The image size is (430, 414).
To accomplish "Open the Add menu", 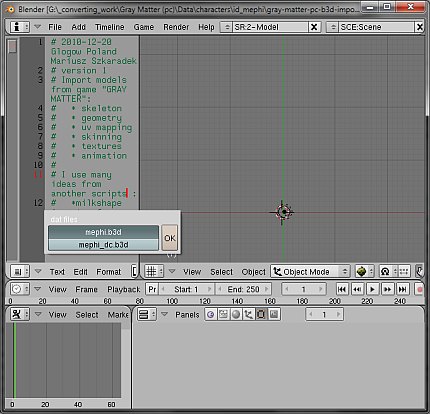I will pyautogui.click(x=78, y=27).
